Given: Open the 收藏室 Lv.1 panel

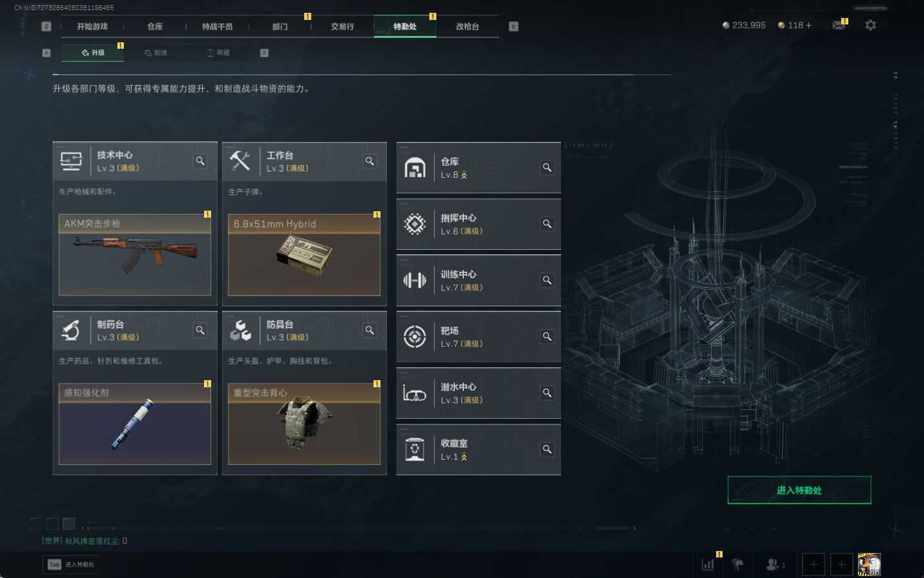Looking at the screenshot, I should tap(479, 450).
